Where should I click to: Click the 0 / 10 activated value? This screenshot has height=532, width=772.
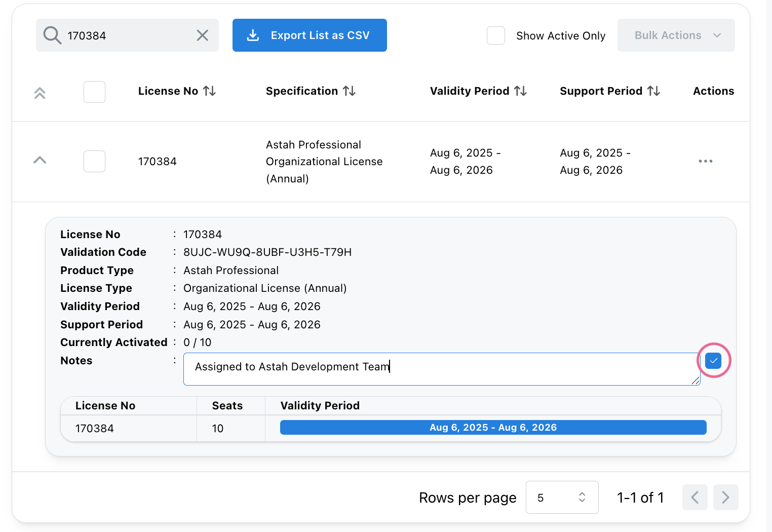click(x=198, y=343)
